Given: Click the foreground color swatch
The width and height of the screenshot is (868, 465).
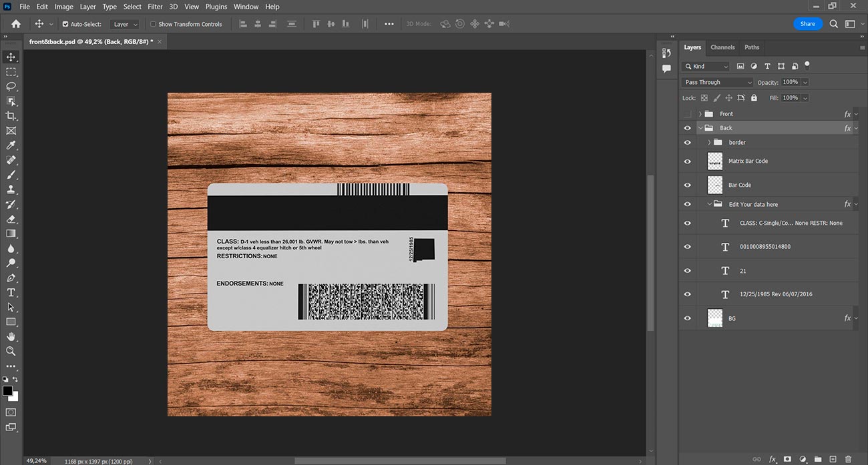Looking at the screenshot, I should 7,390.
